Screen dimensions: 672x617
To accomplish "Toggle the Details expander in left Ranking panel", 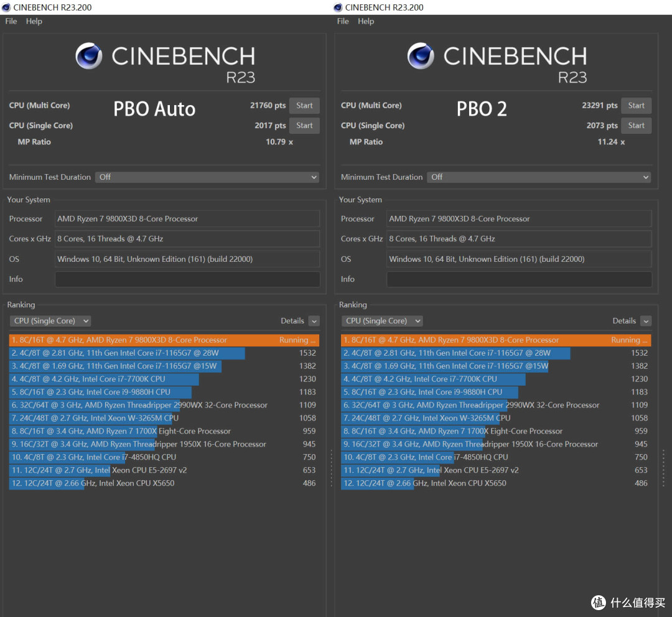I will pos(314,321).
